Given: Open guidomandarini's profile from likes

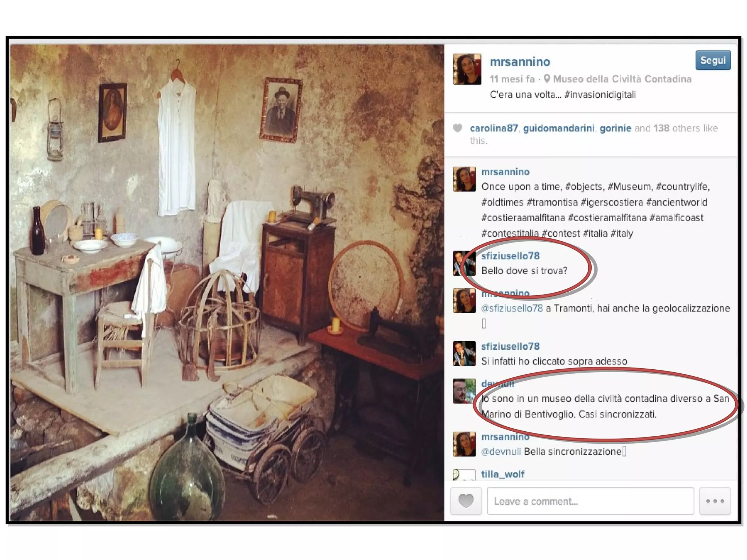Looking at the screenshot, I should pyautogui.click(x=559, y=128).
